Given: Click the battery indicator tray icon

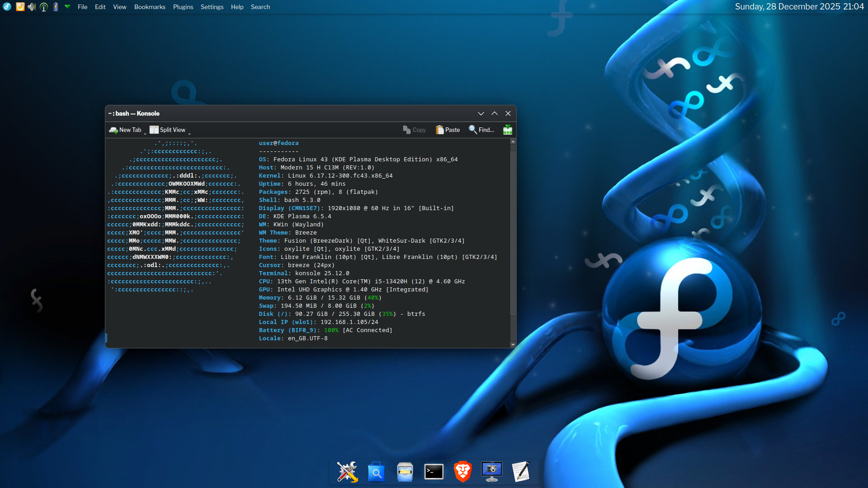Looking at the screenshot, I should click(56, 7).
